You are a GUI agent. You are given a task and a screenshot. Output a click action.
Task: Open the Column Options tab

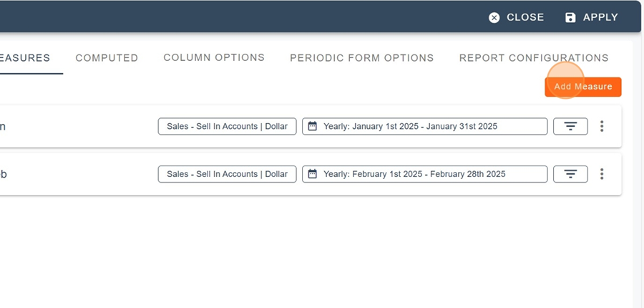coord(214,57)
